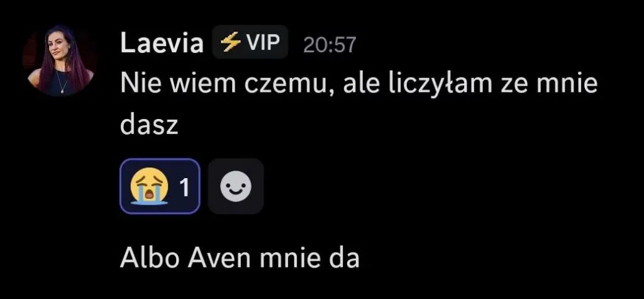Click the word "Albo" in the last message
Image resolution: width=644 pixels, height=299 pixels.
pos(151,258)
